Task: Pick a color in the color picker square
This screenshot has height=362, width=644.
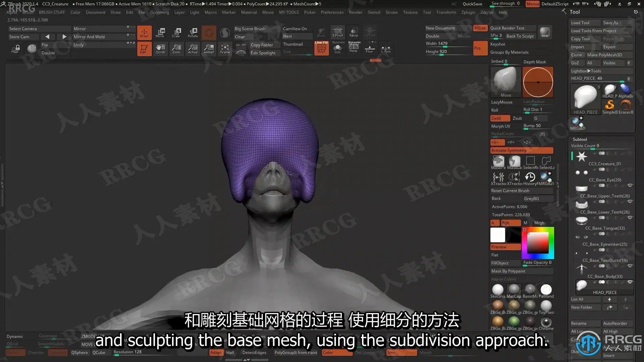Action: [538, 243]
